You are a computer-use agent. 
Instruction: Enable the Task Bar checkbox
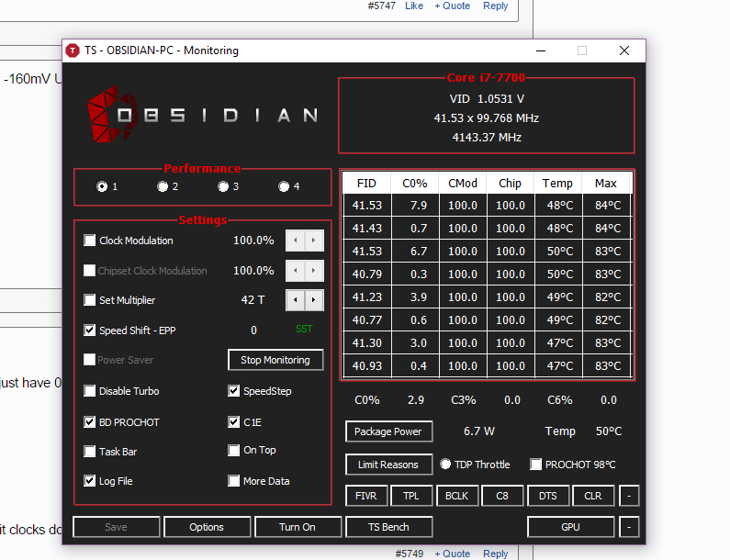click(x=89, y=451)
